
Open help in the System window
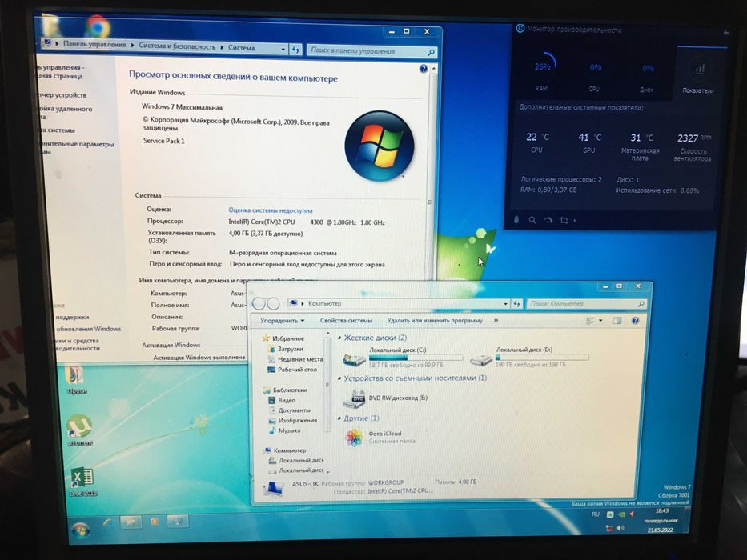(x=423, y=69)
